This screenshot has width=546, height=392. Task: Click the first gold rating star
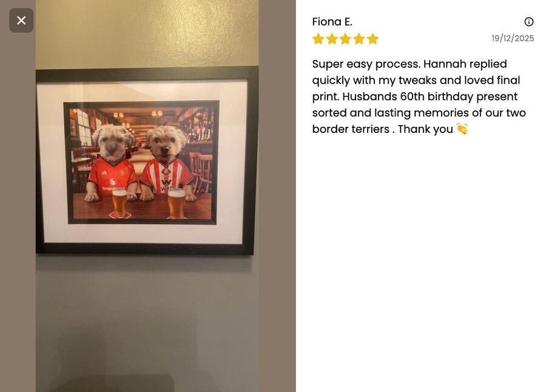318,39
